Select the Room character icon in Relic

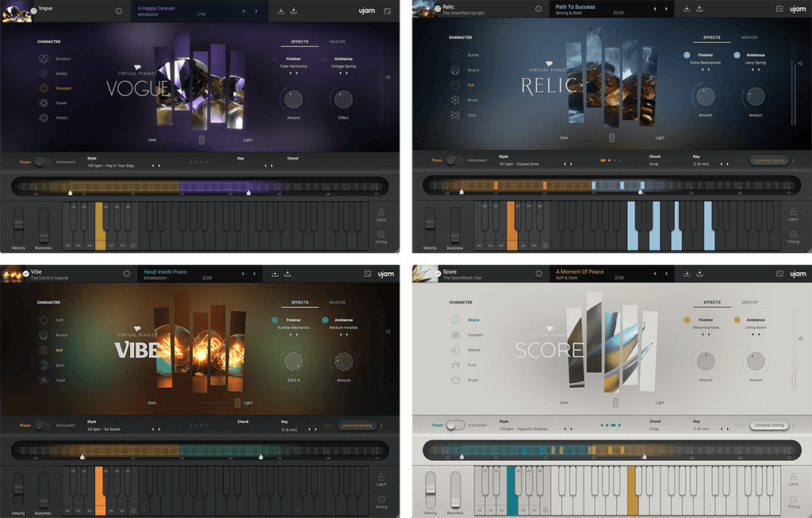tap(455, 100)
